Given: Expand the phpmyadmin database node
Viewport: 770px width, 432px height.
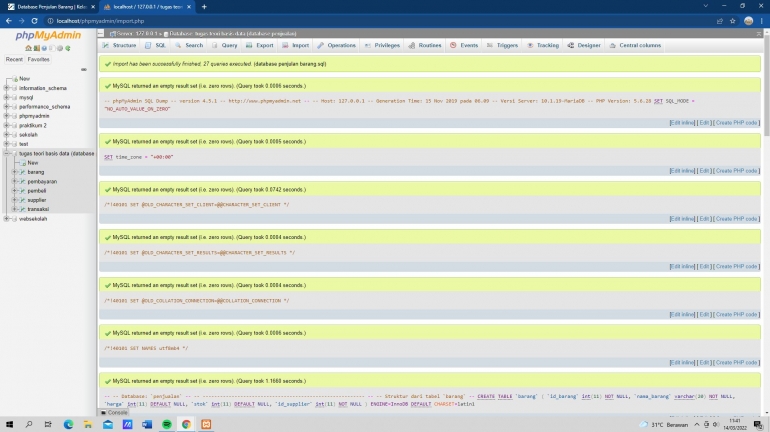Looking at the screenshot, I should click(6, 116).
